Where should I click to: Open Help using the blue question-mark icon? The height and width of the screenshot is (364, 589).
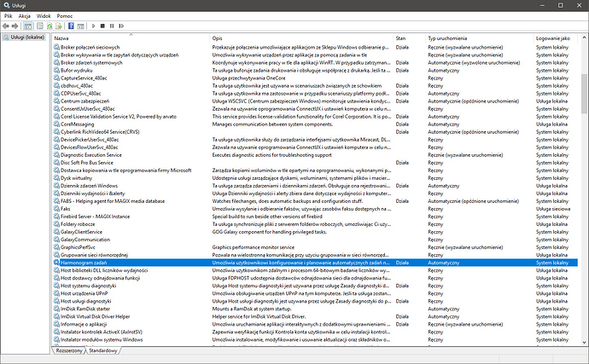tap(71, 26)
